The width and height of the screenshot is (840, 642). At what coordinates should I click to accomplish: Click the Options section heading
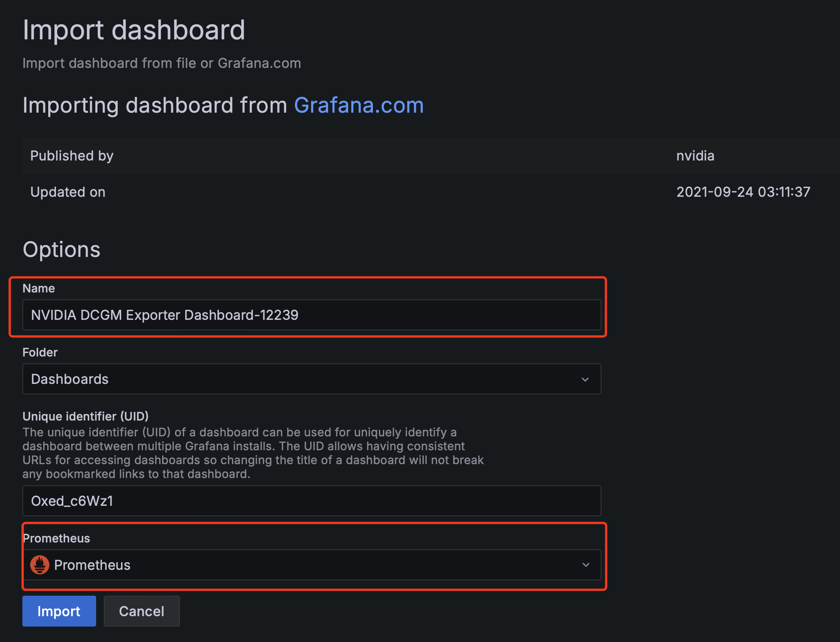coord(62,249)
